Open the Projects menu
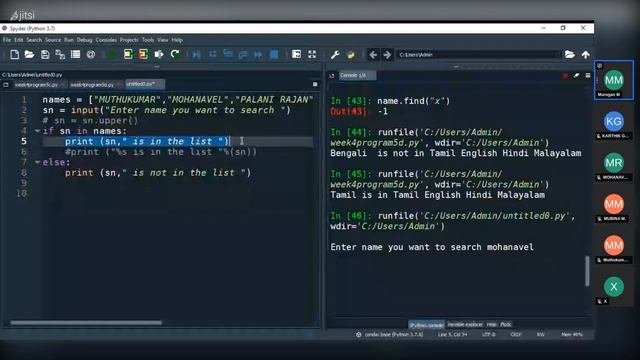640x360 pixels. pos(129,40)
